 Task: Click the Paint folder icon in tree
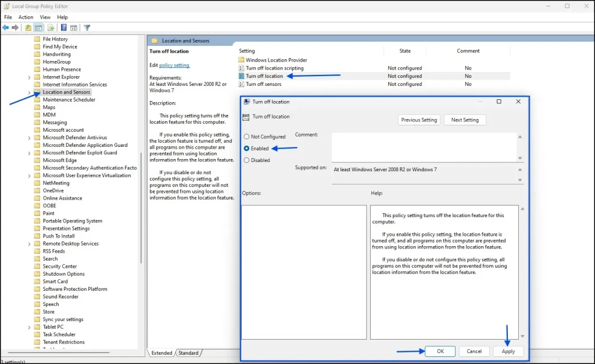(37, 213)
